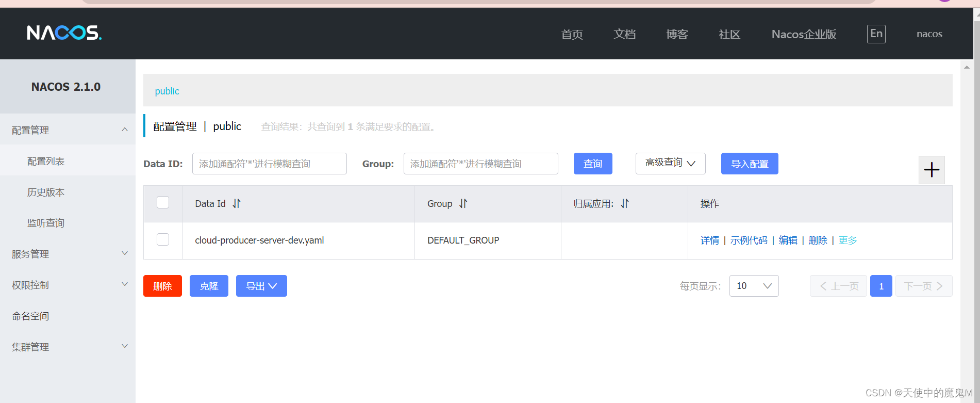This screenshot has width=980, height=403.
Task: Open 详情 for cloud-producer-server-dev.yaml
Action: [709, 240]
